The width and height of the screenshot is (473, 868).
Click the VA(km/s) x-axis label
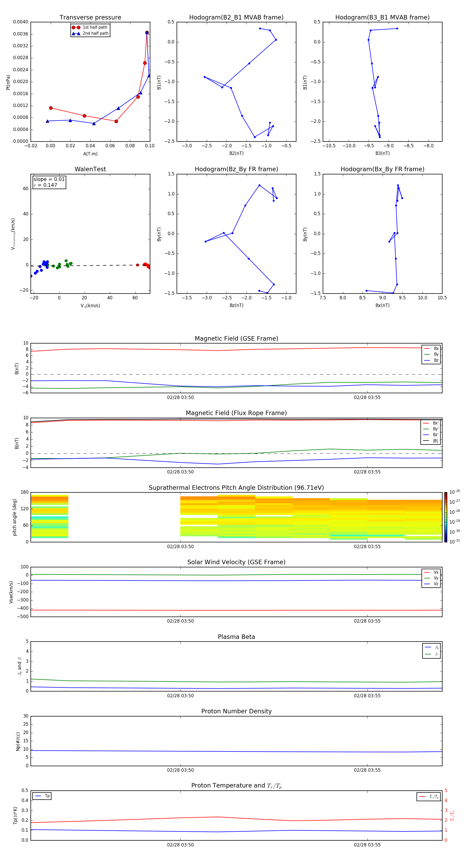click(90, 306)
